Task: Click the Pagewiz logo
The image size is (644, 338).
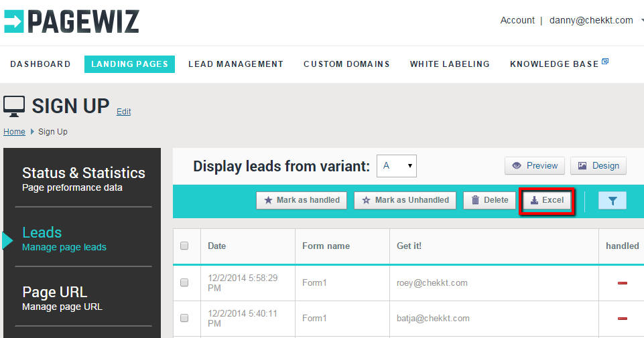Action: (72, 21)
